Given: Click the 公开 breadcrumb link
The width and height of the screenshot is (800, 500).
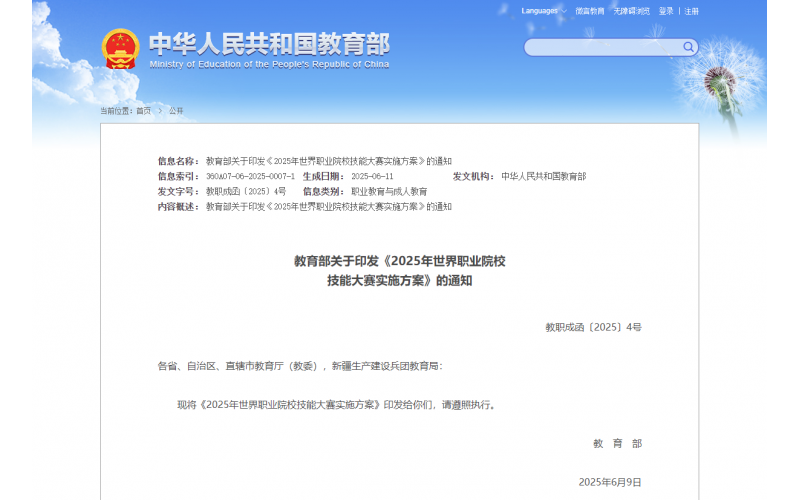Looking at the screenshot, I should (176, 111).
